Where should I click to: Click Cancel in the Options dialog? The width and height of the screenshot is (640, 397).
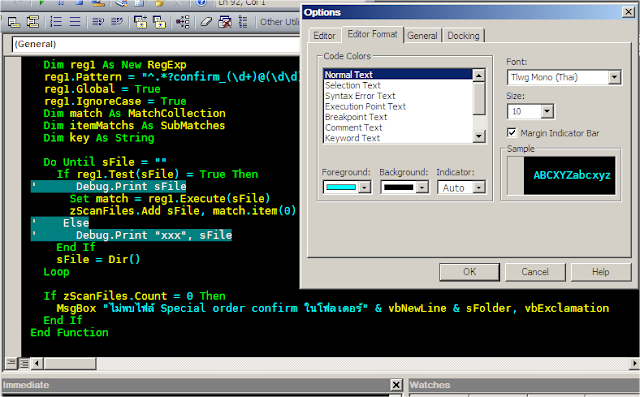coord(535,272)
